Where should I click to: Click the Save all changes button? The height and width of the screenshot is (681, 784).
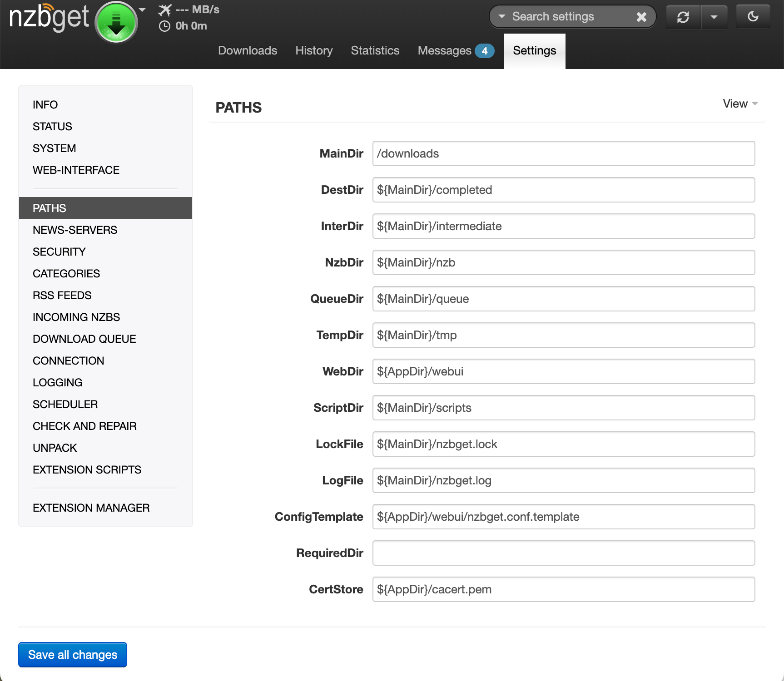point(73,655)
